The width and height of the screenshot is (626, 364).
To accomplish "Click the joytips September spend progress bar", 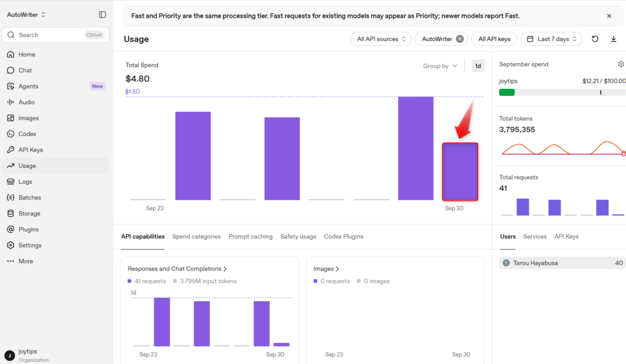I will click(x=562, y=92).
